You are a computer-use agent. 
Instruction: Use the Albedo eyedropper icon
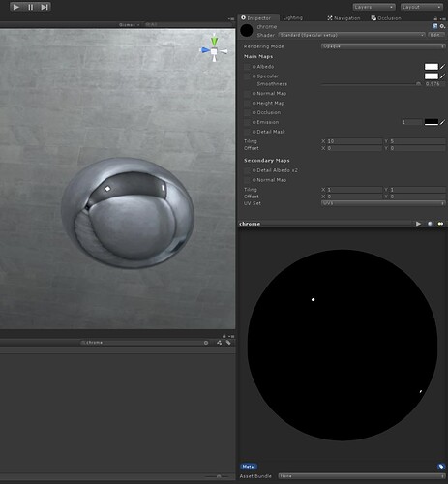[442, 67]
